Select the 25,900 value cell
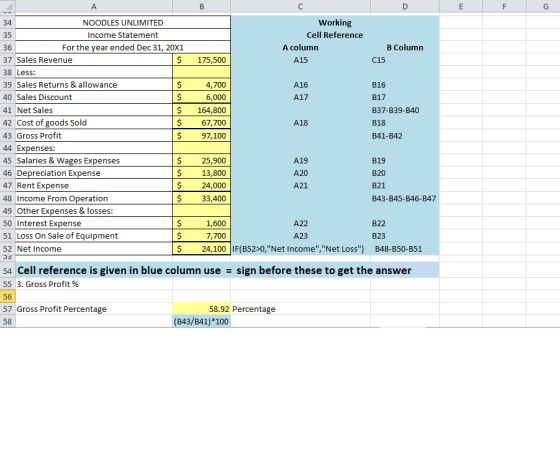560x466 pixels. [201, 161]
